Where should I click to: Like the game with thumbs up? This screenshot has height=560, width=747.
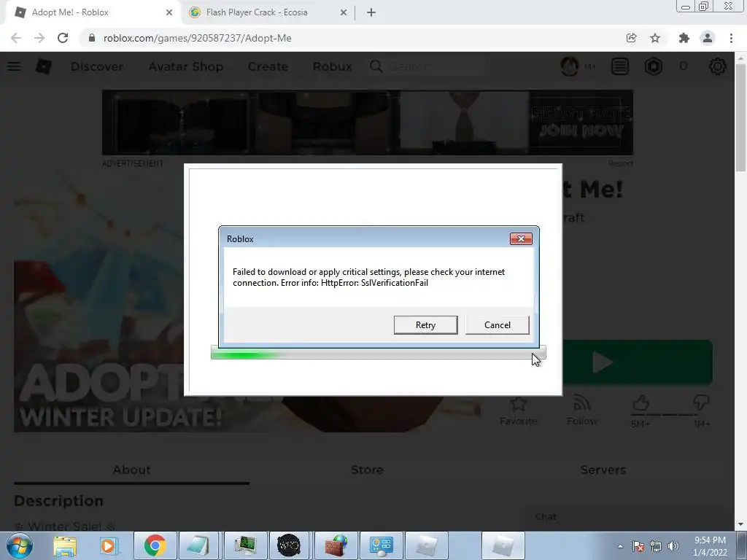640,404
